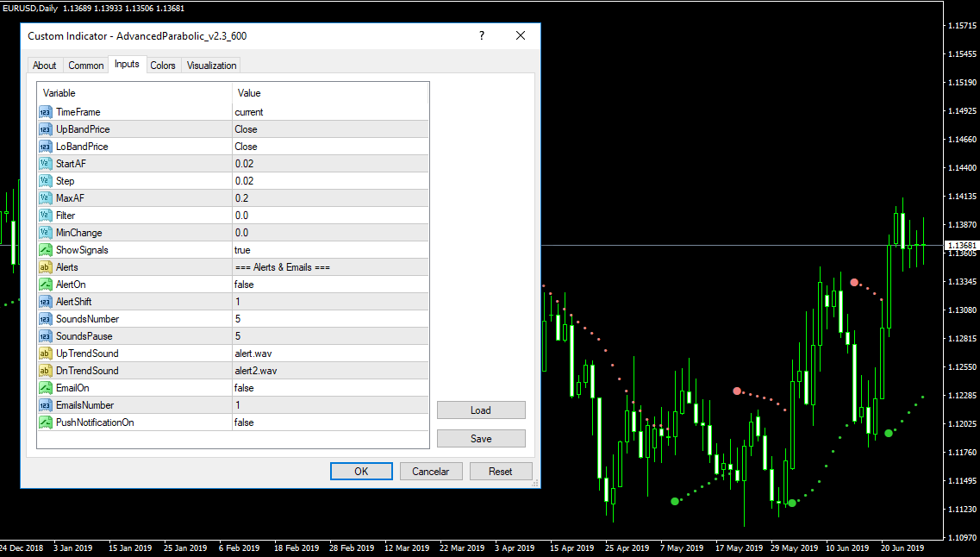Click the help question mark button

(x=481, y=35)
